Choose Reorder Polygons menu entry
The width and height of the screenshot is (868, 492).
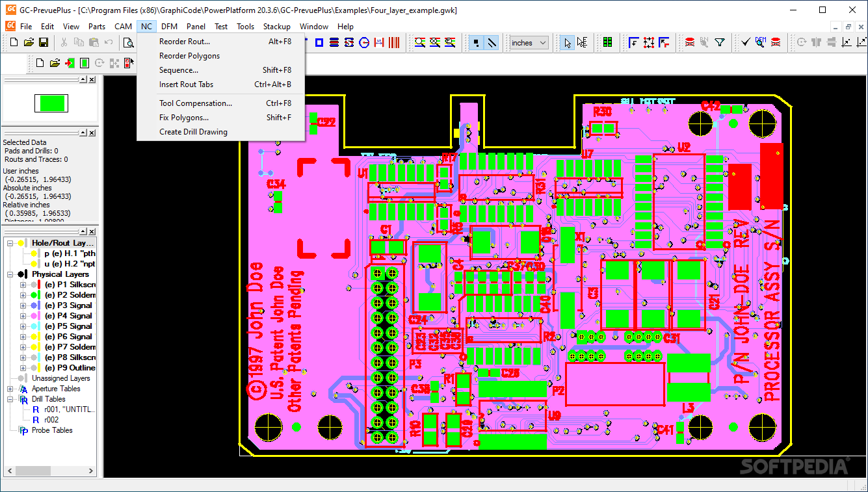pos(221,56)
